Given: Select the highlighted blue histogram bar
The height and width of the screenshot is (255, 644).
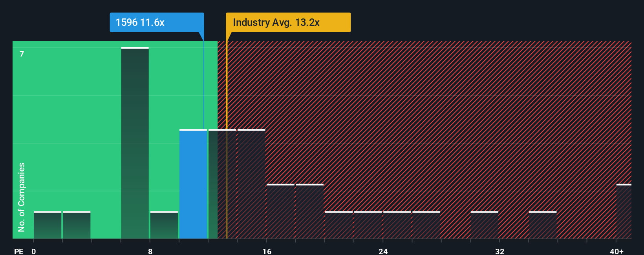Looking at the screenshot, I should click(193, 184).
